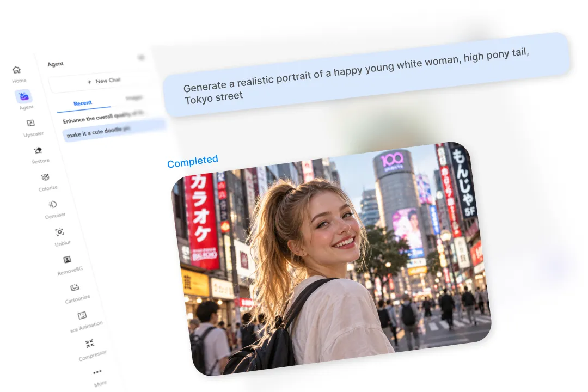Viewport: 588px width, 392px height.
Task: Collapse the Agent panel with top icon
Action: pos(141,57)
